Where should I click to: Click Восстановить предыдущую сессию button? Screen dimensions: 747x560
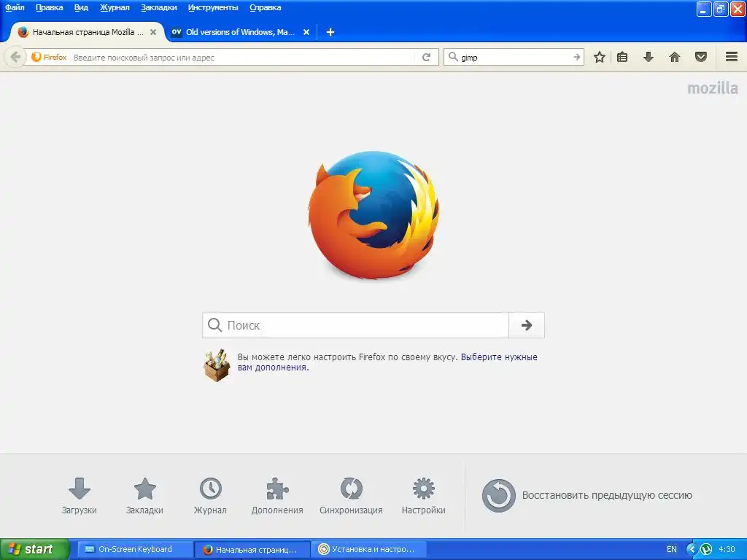tap(587, 496)
